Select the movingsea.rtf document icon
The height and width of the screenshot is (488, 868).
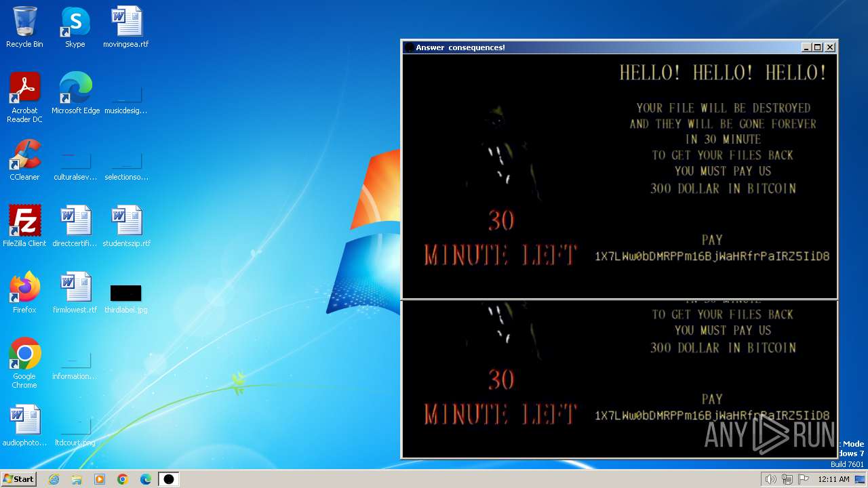[126, 27]
